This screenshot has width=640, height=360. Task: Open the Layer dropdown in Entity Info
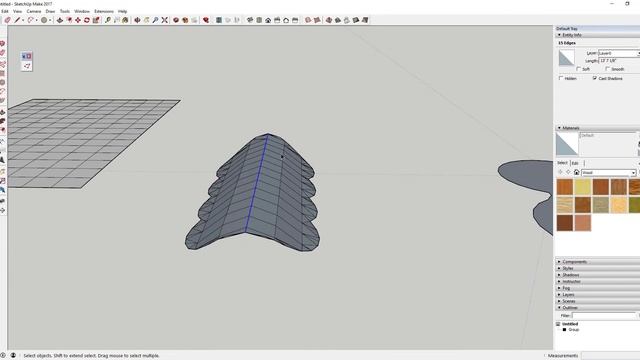(x=619, y=53)
